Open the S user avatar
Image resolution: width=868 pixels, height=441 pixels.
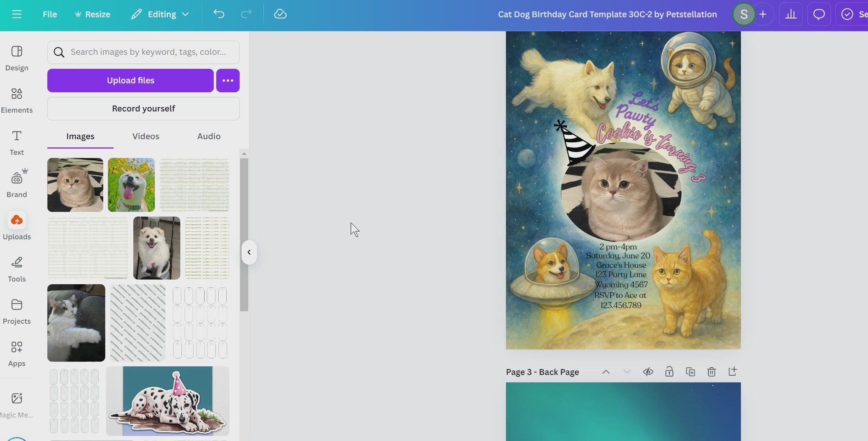click(x=743, y=14)
